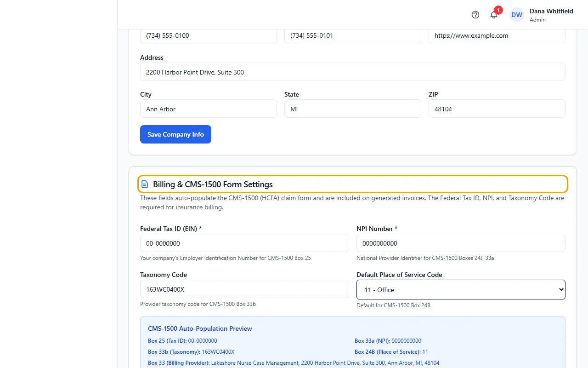Click Box 33a (NPI) preview text
Viewport: 588px width, 368px height.
[388, 341]
